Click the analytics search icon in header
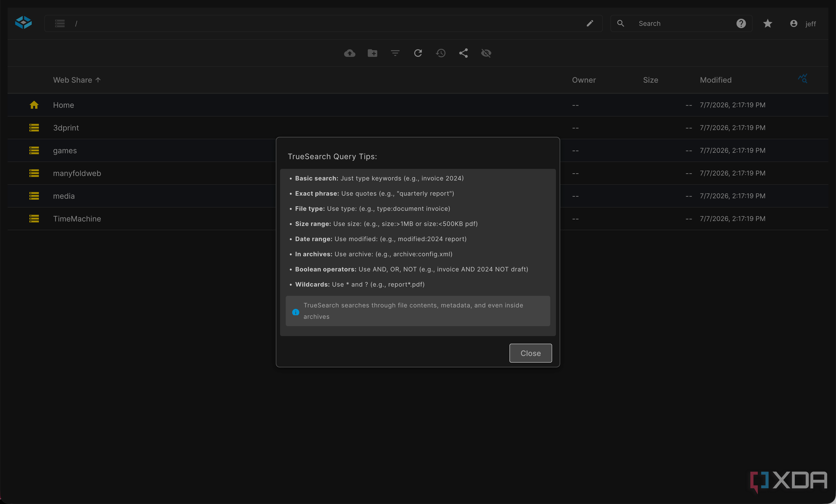Screen dimensions: 836x504 pos(802,78)
